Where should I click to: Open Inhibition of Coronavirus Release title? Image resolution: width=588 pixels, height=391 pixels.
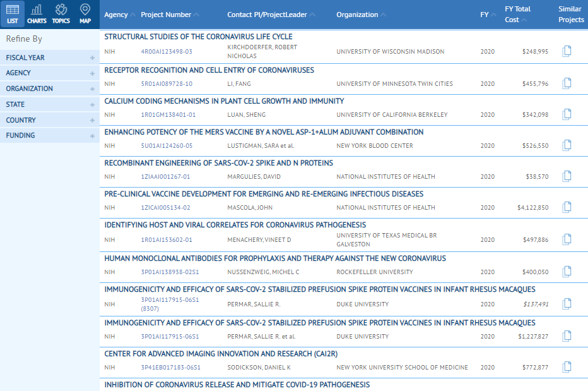click(x=237, y=385)
